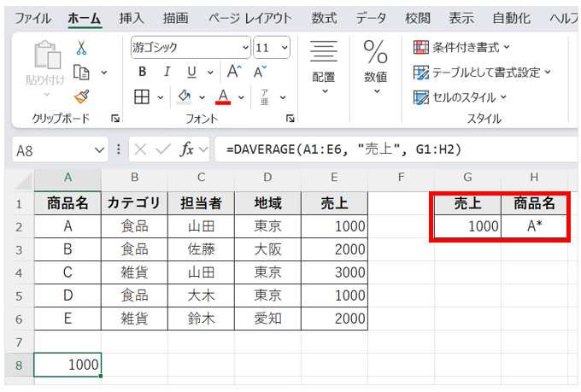Expand the Borders options arrow
The width and height of the screenshot is (581, 392).
tap(160, 97)
